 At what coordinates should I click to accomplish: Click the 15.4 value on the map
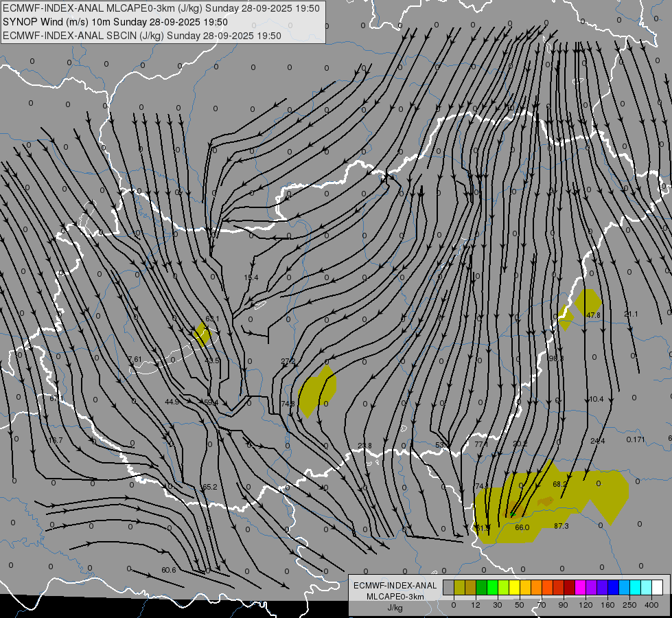coord(251,277)
